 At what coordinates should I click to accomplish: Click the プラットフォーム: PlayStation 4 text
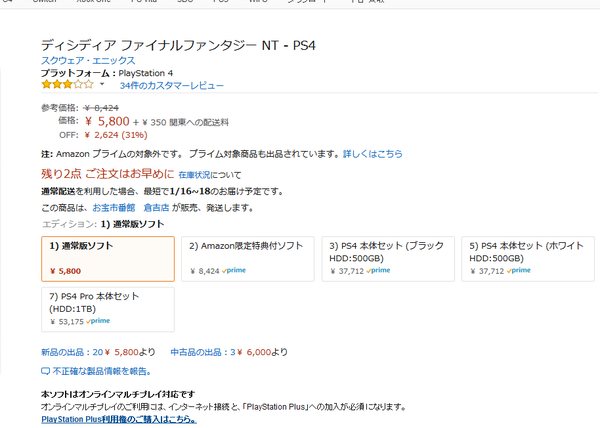(107, 73)
